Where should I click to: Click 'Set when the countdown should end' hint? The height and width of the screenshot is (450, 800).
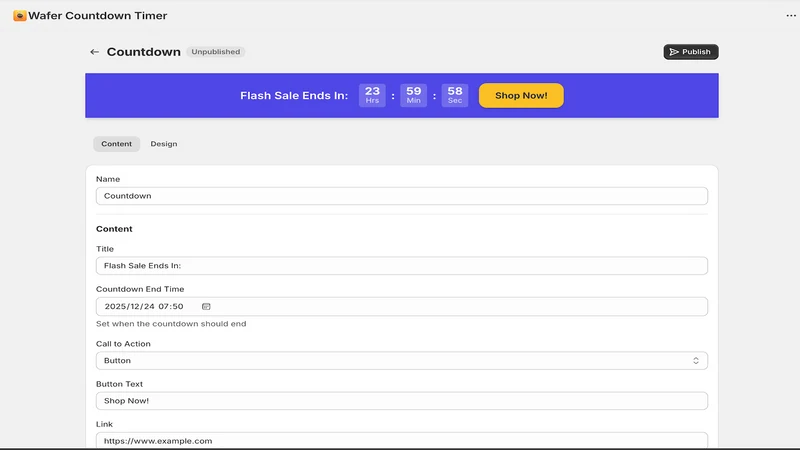point(171,324)
